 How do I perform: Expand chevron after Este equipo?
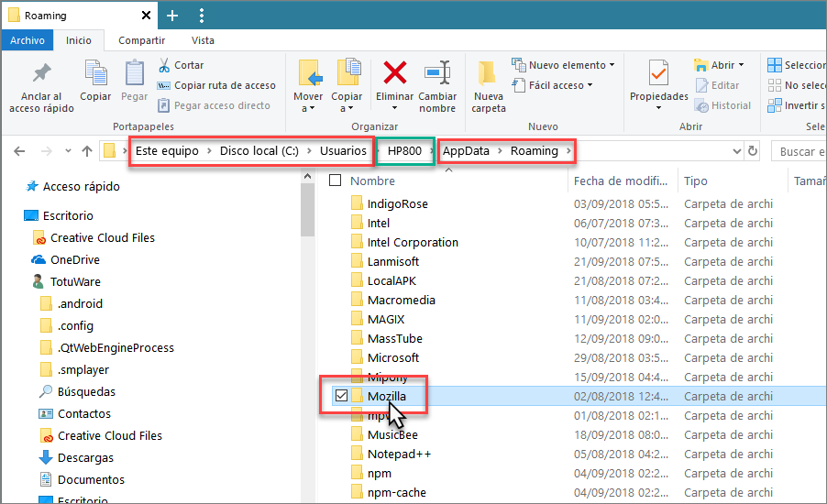click(209, 151)
